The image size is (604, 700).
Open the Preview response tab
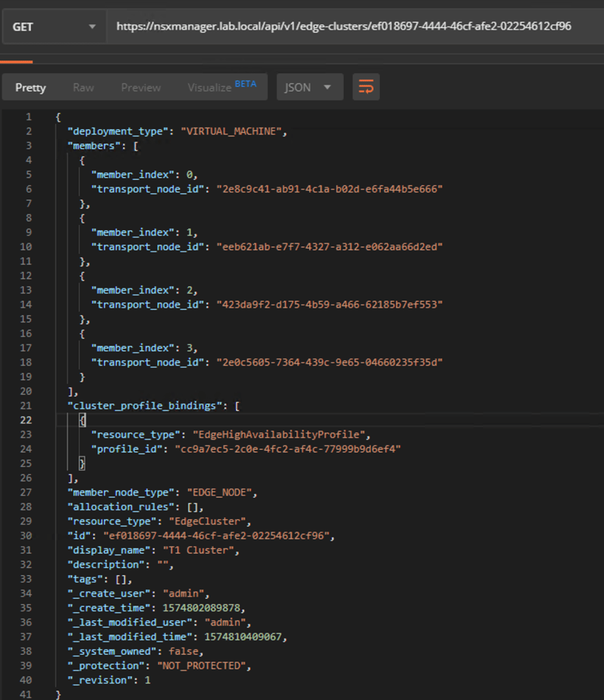coord(141,87)
